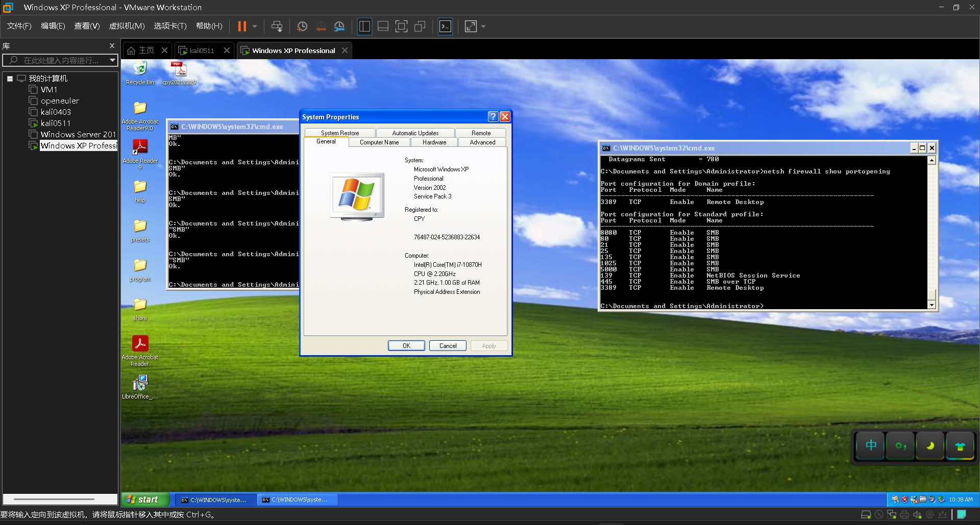Select the presets folder on the desktop
980x525 pixels.
pos(140,231)
